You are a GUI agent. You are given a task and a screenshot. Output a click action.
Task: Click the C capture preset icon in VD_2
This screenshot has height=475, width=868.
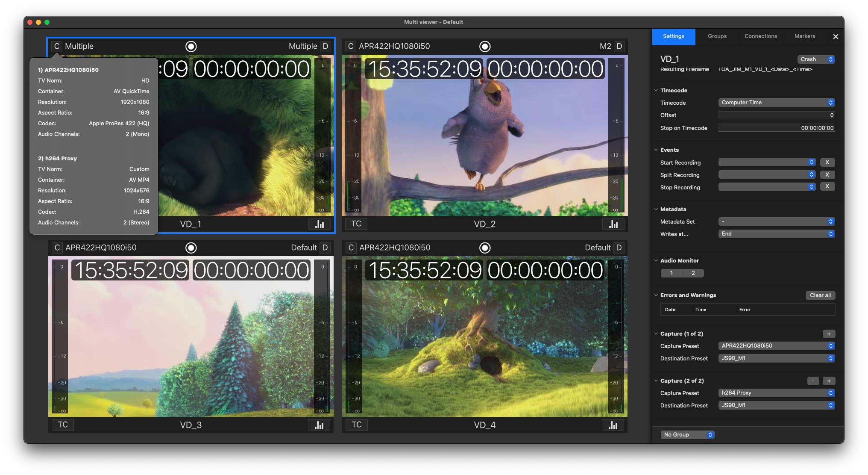pyautogui.click(x=351, y=46)
